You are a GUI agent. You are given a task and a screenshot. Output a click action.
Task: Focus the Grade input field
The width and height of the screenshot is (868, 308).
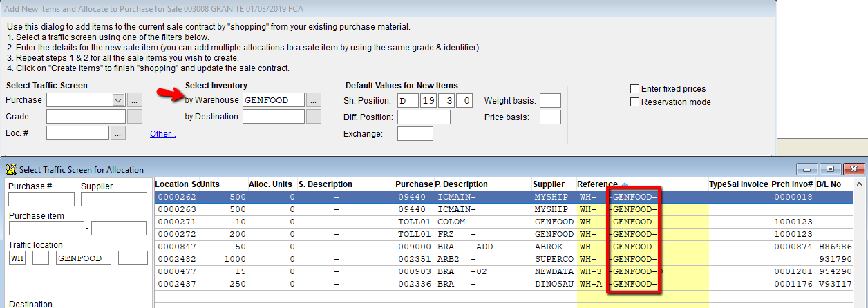[86, 117]
